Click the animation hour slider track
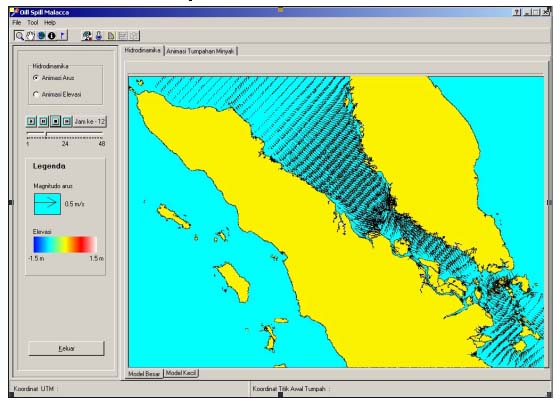This screenshot has height=403, width=560. pos(65,135)
